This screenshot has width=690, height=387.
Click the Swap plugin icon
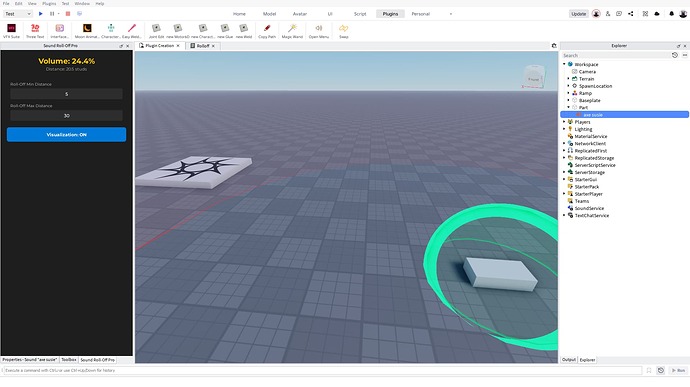click(x=344, y=31)
